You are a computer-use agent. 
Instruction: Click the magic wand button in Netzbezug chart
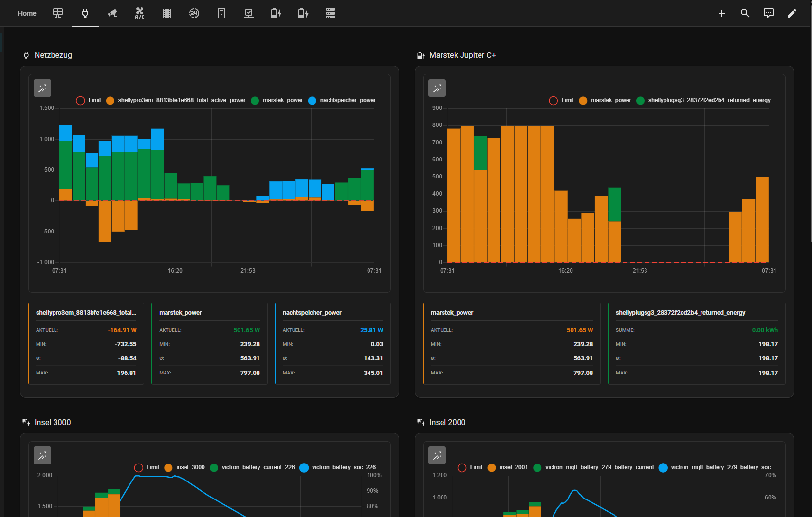[42, 88]
